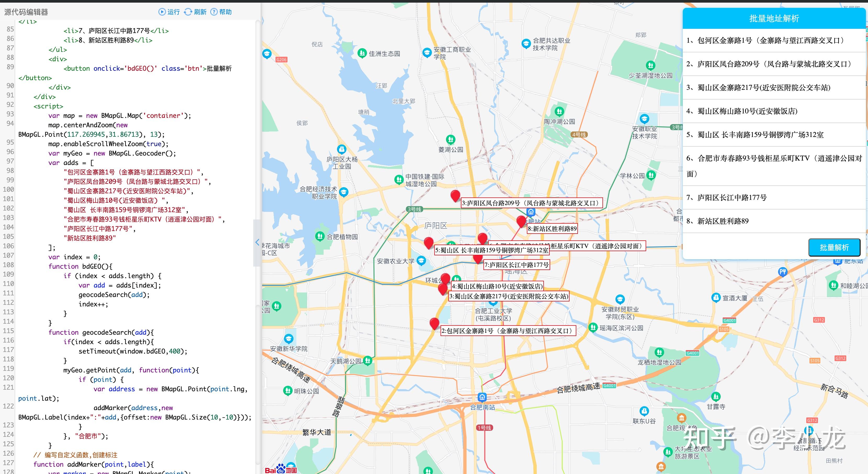Click the 运行 play icon

tap(162, 12)
